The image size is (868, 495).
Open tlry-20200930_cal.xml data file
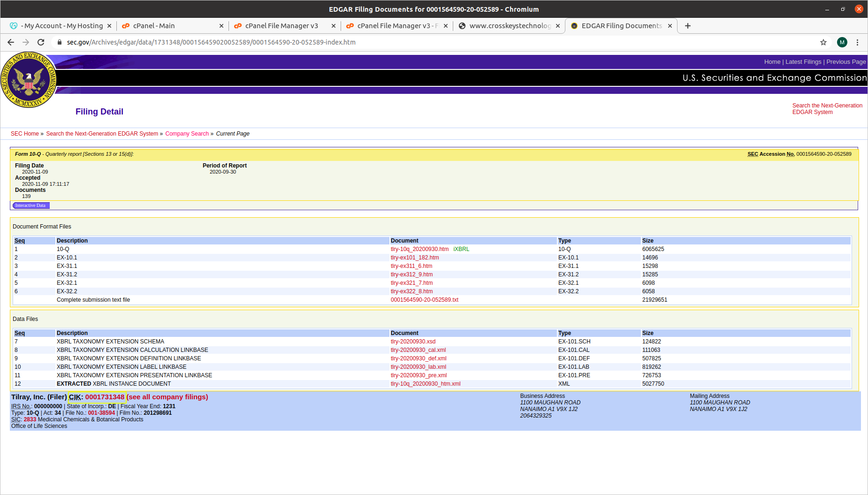pos(418,350)
